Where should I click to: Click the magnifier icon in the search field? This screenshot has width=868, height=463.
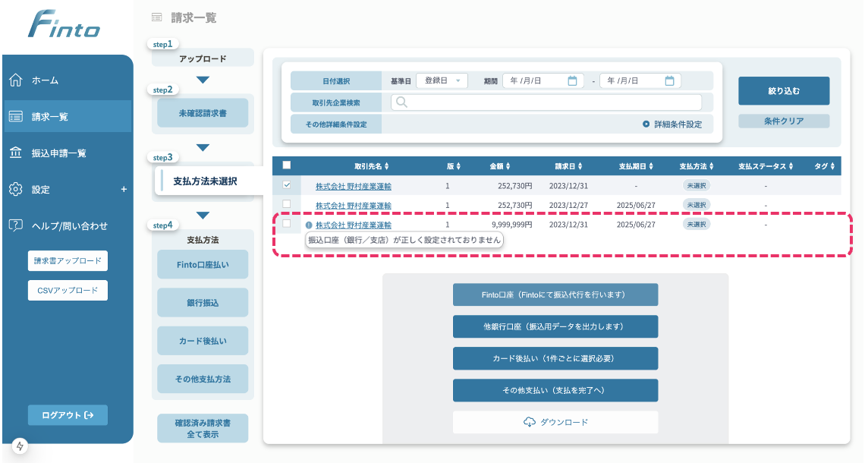coord(401,102)
